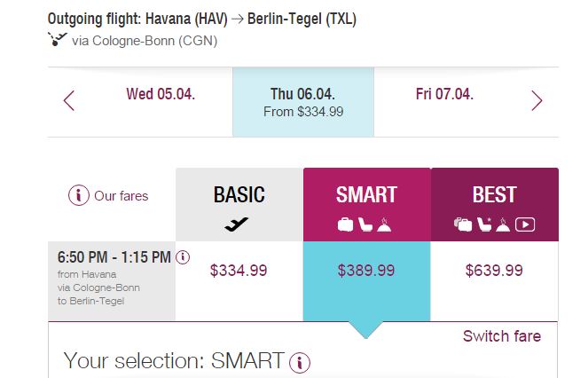Click the info icon after Your selection: SMART

click(x=300, y=363)
